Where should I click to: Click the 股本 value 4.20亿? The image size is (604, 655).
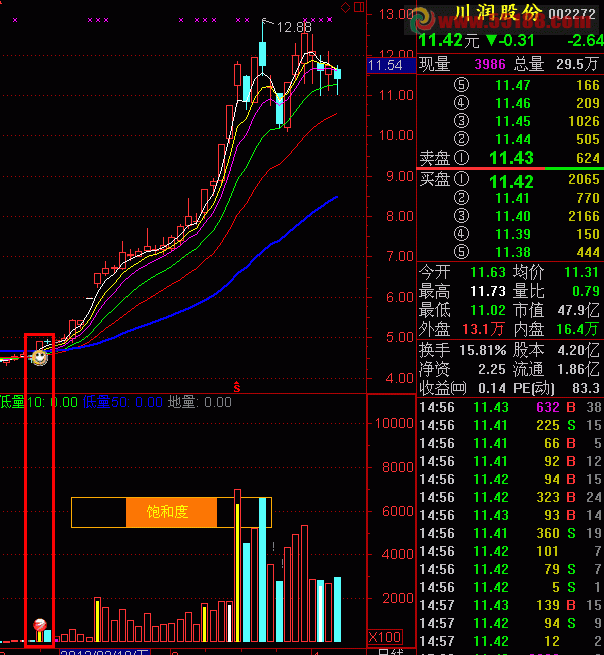point(579,350)
